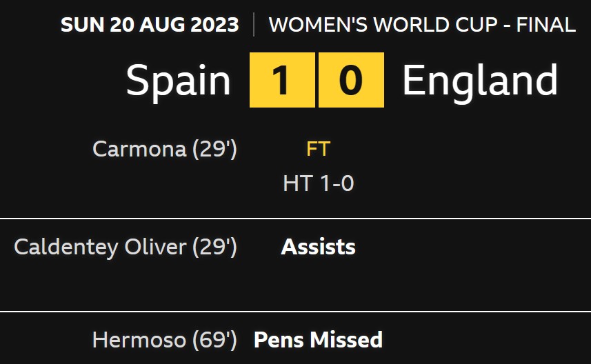Click the separator line above Pens Missed
The width and height of the screenshot is (591, 364).
295,312
